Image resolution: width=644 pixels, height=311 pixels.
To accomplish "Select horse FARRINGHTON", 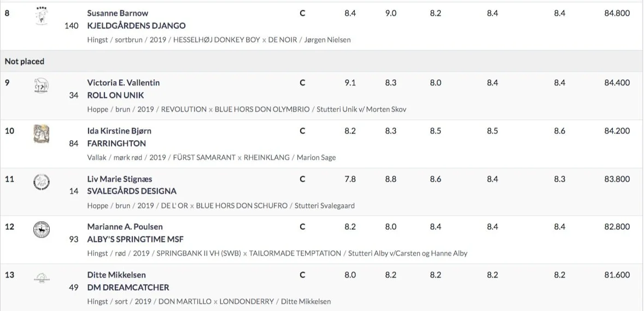I will pos(116,143).
